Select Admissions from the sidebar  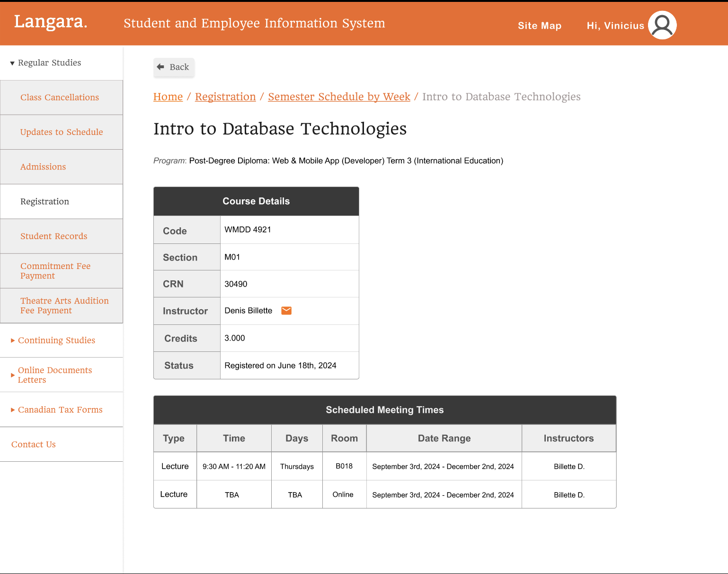[x=43, y=167]
